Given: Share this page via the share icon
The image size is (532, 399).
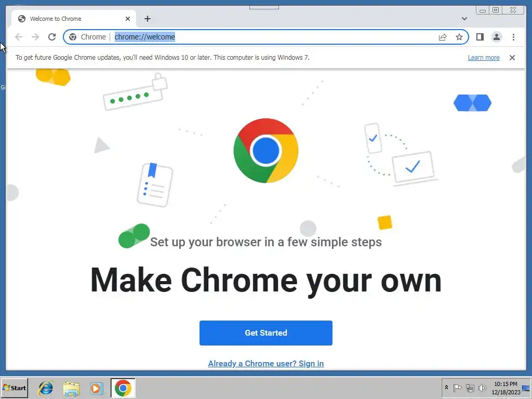Looking at the screenshot, I should click(443, 37).
